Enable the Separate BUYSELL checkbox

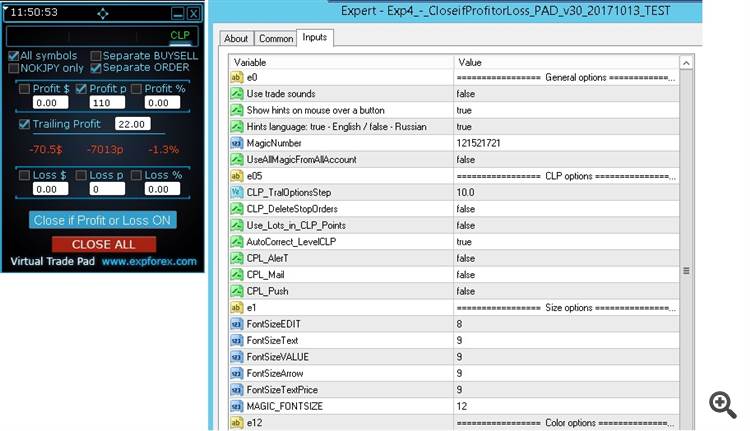96,56
